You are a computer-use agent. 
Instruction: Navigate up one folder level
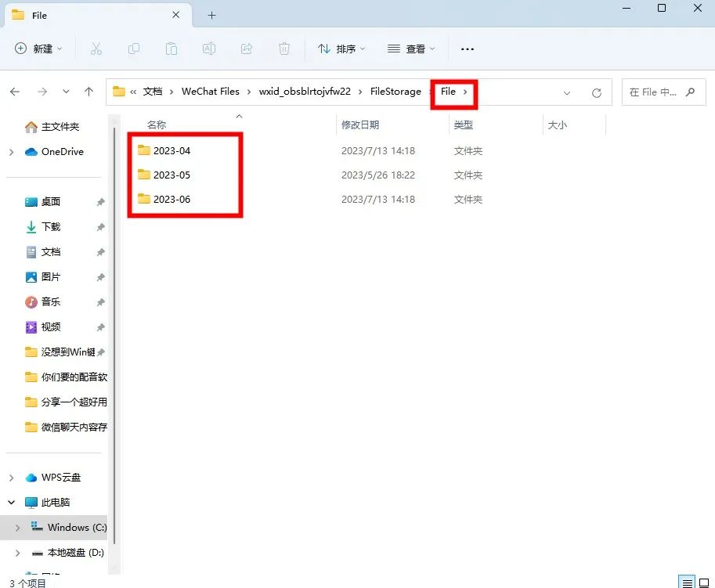pos(89,92)
